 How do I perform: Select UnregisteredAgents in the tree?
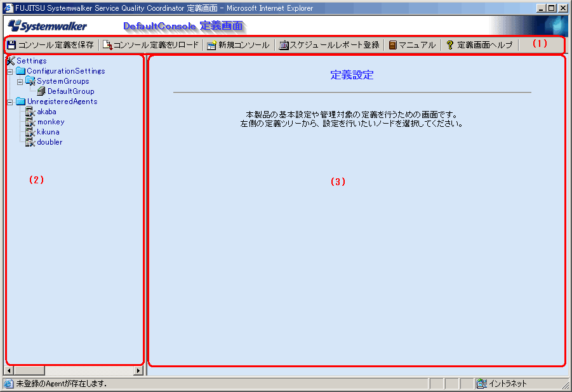[62, 101]
